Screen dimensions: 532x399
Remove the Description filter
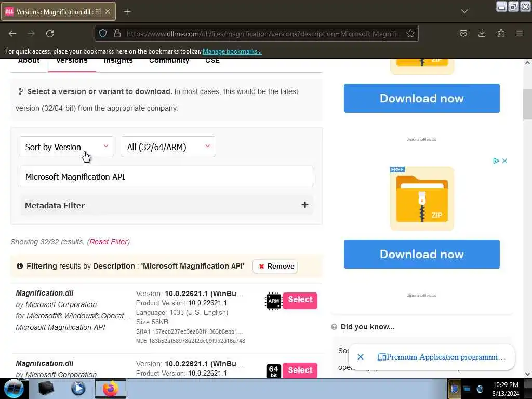click(275, 267)
